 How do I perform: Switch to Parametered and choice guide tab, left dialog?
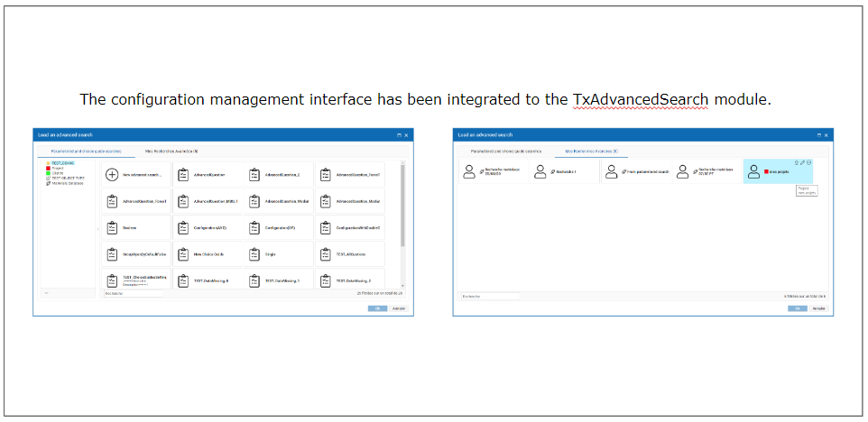pyautogui.click(x=86, y=151)
